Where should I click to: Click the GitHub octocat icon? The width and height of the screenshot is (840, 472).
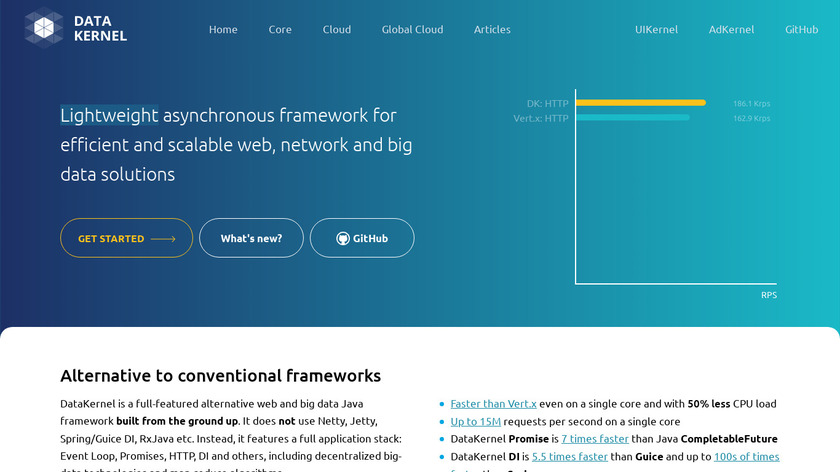[343, 238]
